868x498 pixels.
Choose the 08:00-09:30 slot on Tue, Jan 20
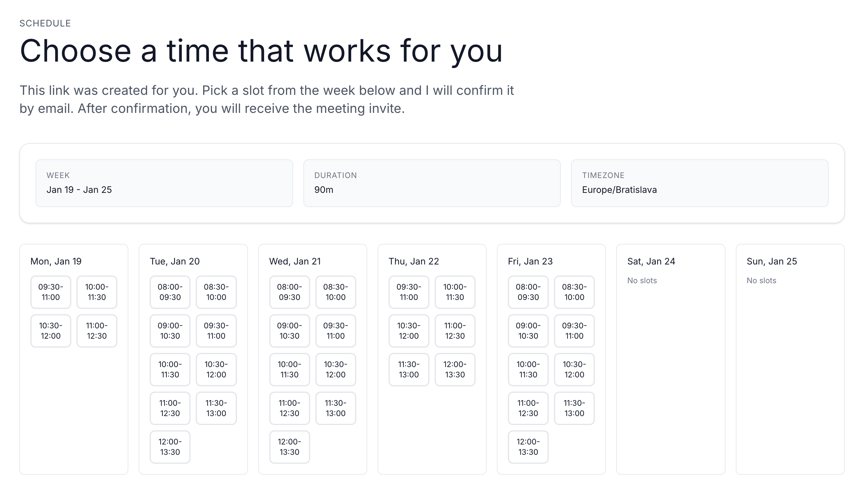click(170, 292)
